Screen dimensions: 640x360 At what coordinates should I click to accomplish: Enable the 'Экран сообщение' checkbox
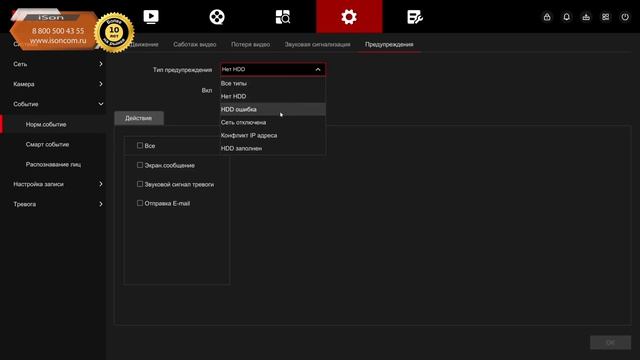(140, 165)
